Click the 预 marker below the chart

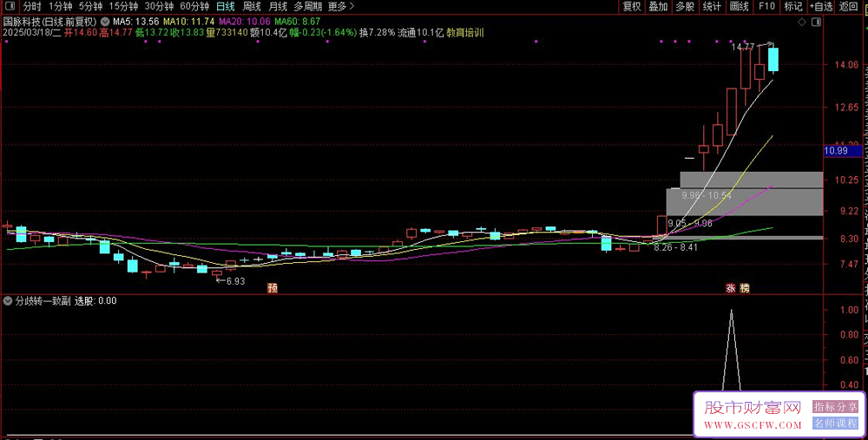(273, 288)
